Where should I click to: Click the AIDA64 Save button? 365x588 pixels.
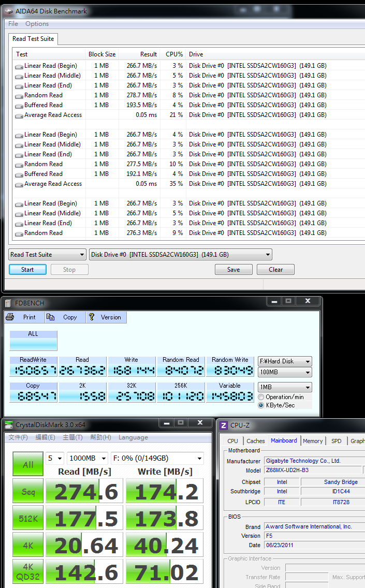coord(233,270)
